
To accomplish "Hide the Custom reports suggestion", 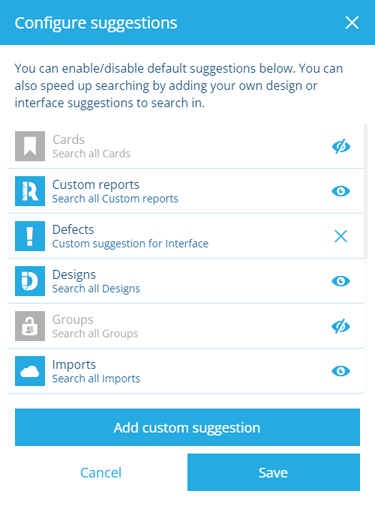I will click(341, 191).
